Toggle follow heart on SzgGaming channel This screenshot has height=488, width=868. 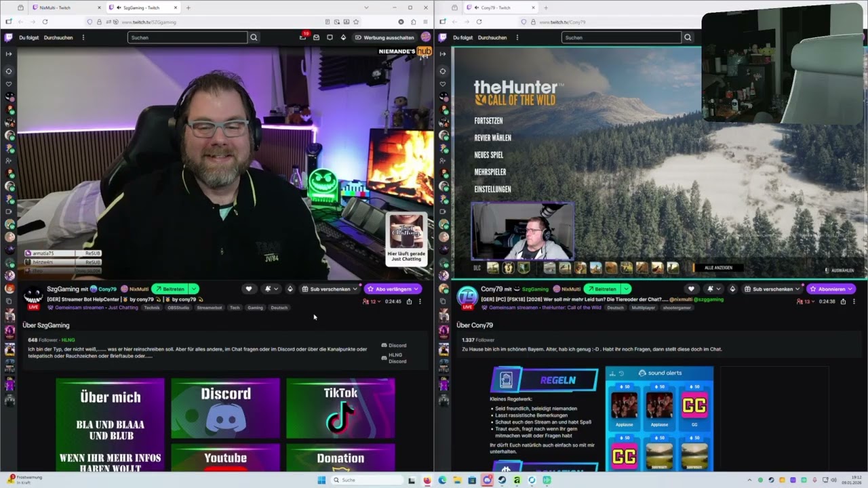(249, 289)
